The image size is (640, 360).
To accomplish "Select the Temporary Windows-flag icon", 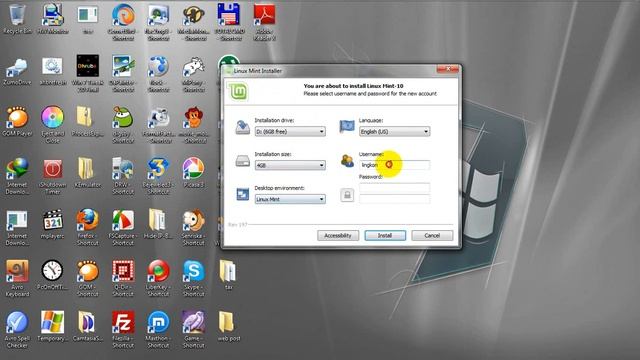I will 53,327.
